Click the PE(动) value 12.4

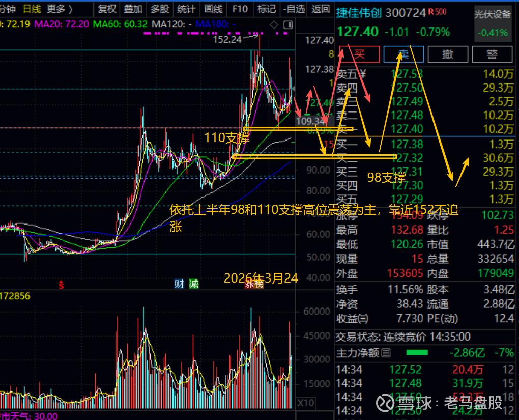click(x=504, y=319)
